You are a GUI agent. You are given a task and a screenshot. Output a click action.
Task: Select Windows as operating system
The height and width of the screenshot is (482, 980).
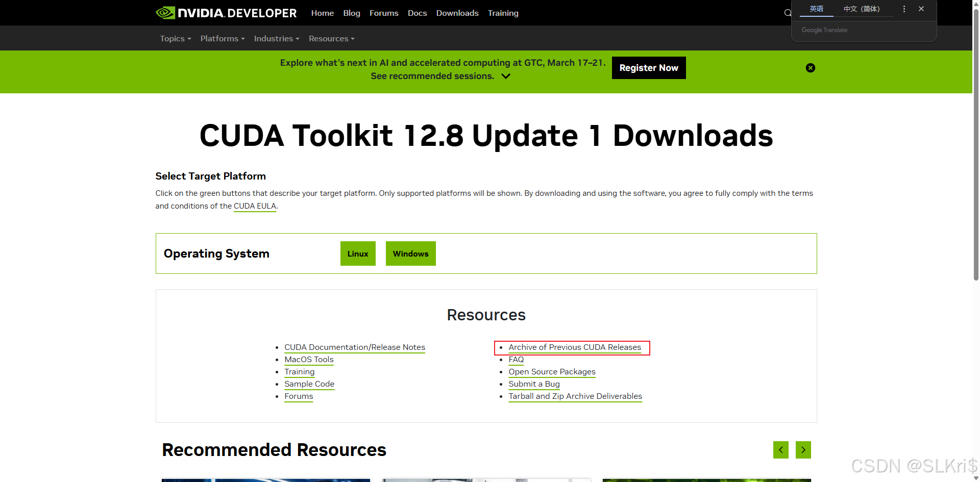(411, 253)
